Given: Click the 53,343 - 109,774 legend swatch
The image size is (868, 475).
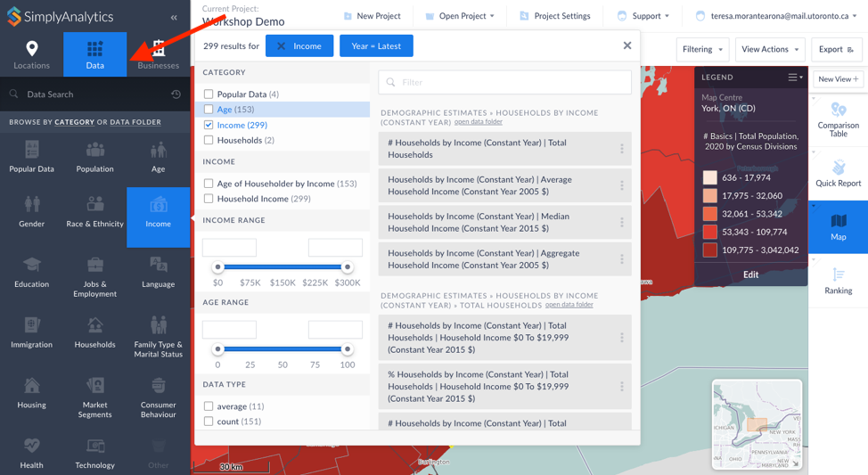Looking at the screenshot, I should point(709,232).
